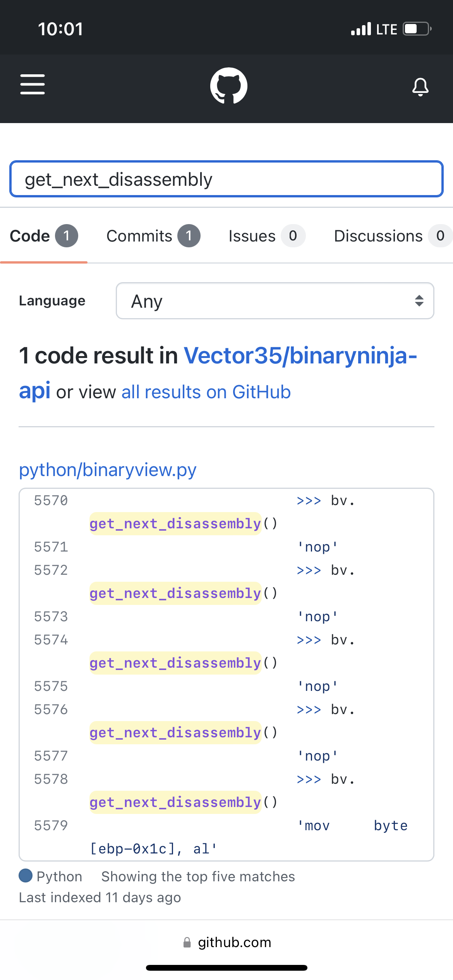Tap the github.com address bar

click(234, 942)
